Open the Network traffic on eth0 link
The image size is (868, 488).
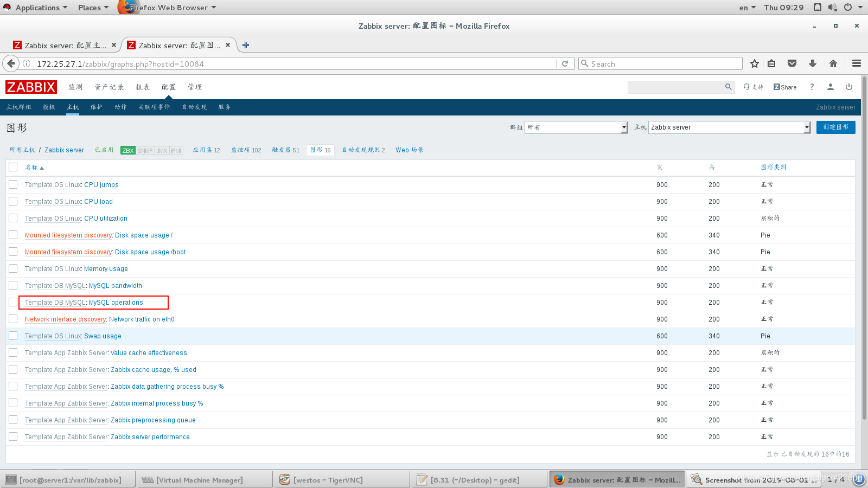coord(142,319)
